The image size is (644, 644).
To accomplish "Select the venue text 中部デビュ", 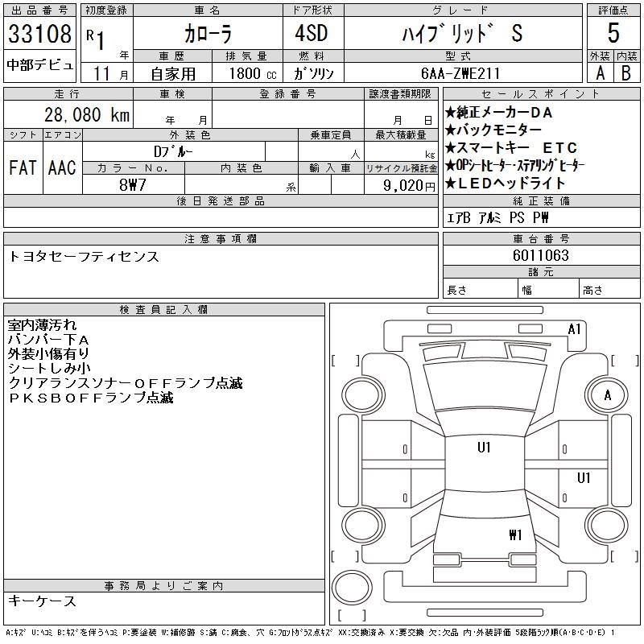I will click(x=39, y=65).
